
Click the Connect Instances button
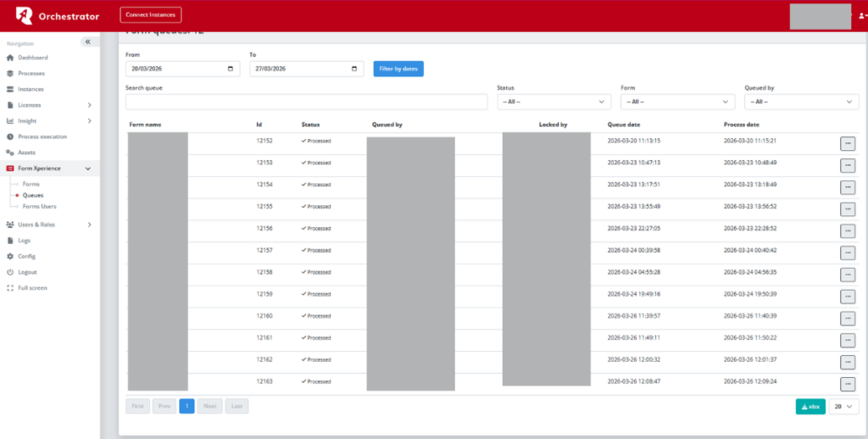coord(151,14)
